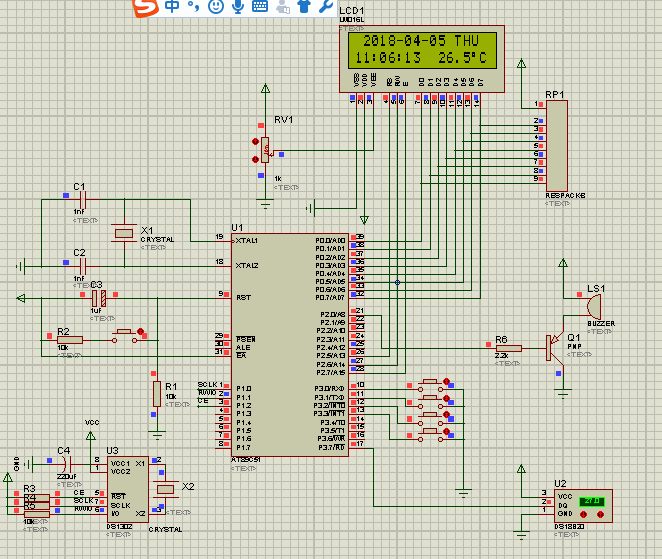The width and height of the screenshot is (662, 559).
Task: Open the wrench toolbox settings
Action: tap(326, 7)
